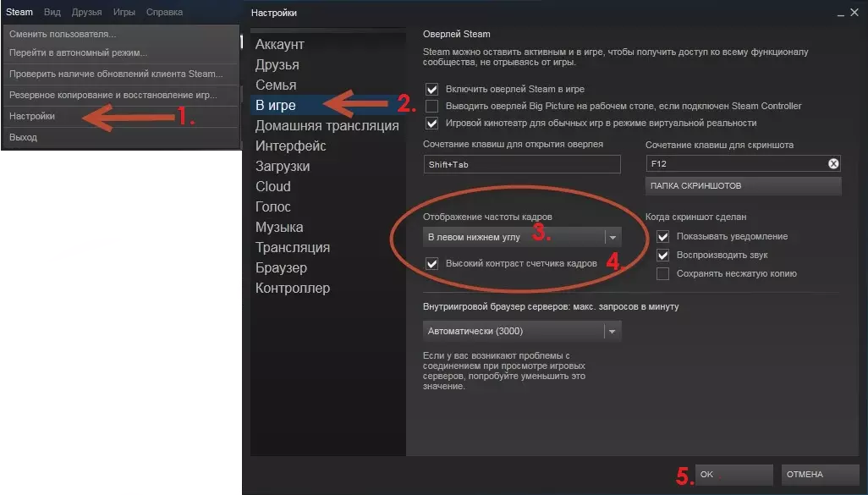Toggle Высокий контраст счетчика кадров checkbox
This screenshot has width=868, height=495.
(x=431, y=263)
